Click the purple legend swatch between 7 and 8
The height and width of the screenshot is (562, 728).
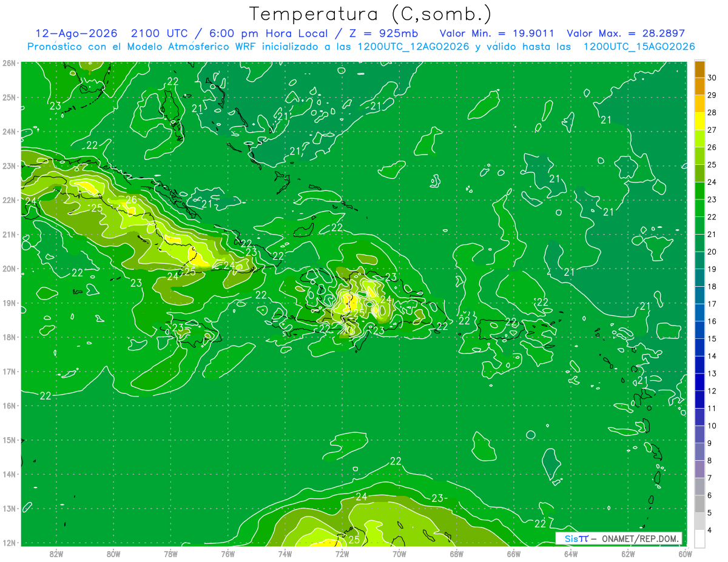699,469
